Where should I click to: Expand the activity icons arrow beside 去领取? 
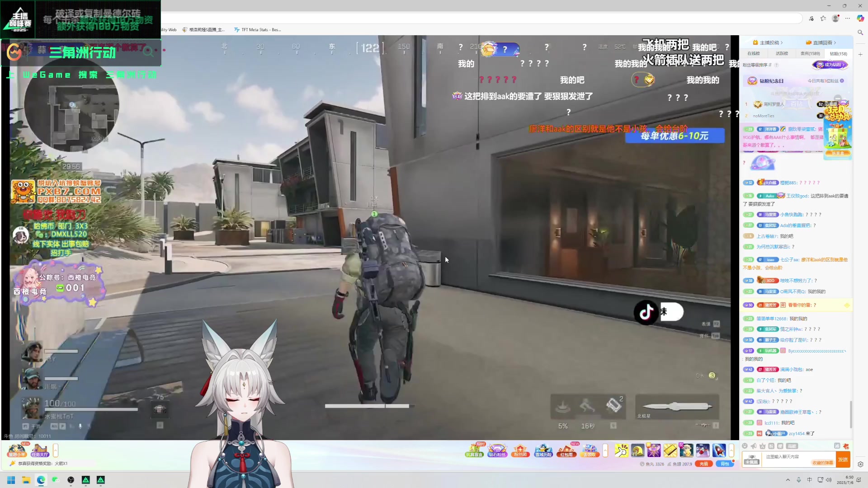click(605, 450)
